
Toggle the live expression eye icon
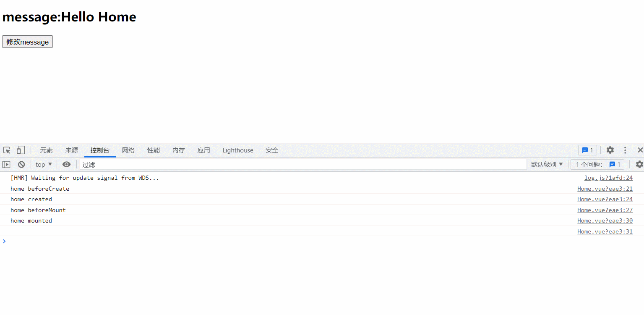(66, 165)
